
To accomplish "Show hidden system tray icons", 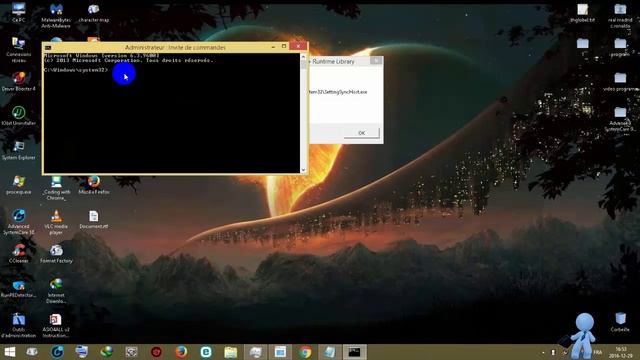I will click(543, 352).
